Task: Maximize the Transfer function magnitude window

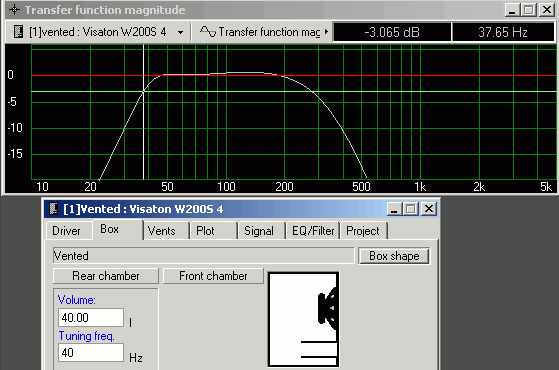Action: click(529, 10)
